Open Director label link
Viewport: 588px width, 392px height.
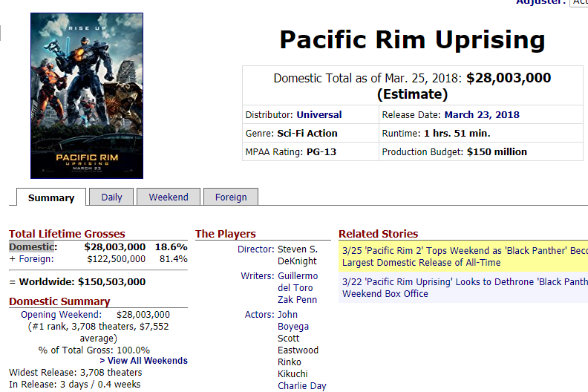click(256, 249)
